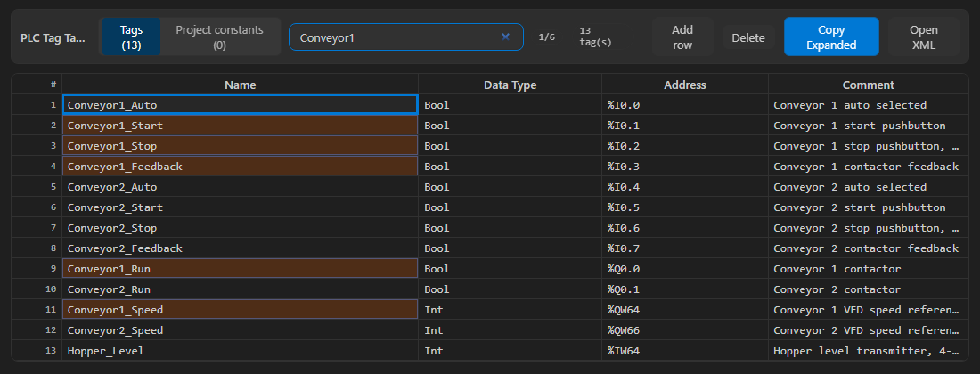Screen dimensions: 980x374
Task: Select the Conveyor1_Run name cell
Action: pyautogui.click(x=241, y=269)
